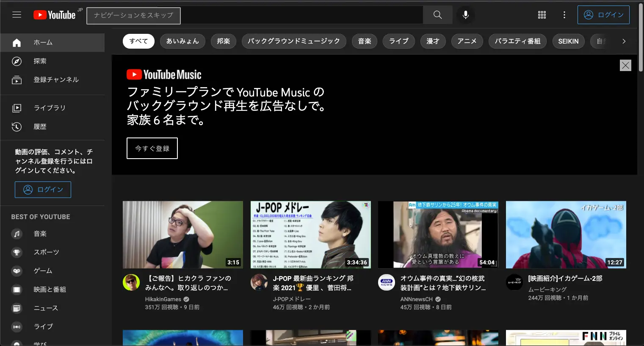Open スポーツ trophy category

tap(53, 252)
